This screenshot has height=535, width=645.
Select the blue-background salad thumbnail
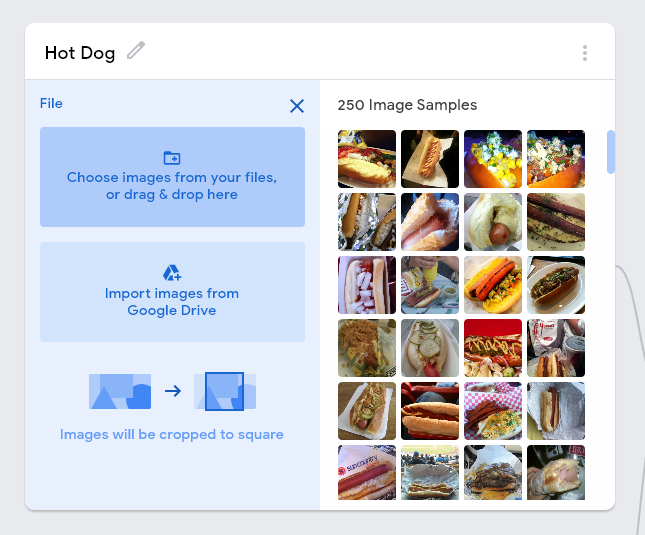click(x=493, y=159)
